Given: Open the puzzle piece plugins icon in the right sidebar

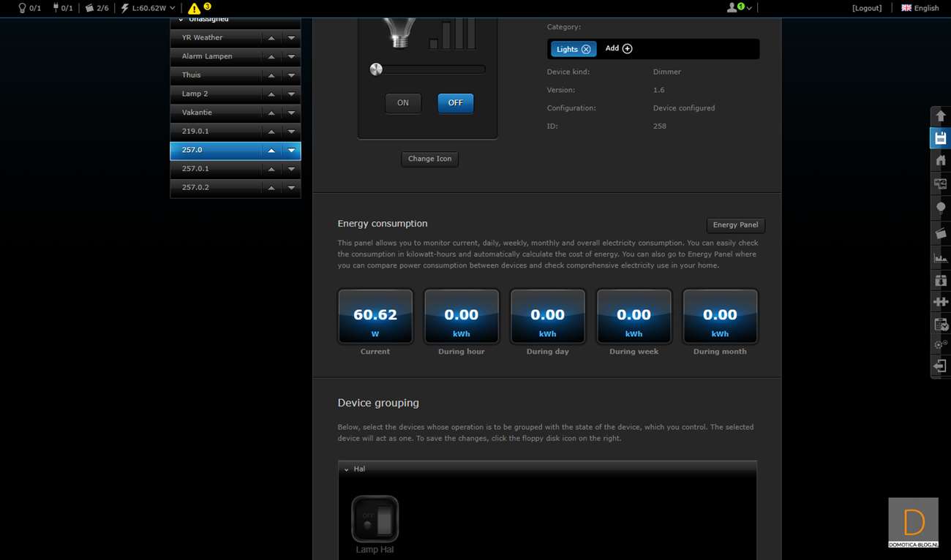Looking at the screenshot, I should click(x=941, y=301).
